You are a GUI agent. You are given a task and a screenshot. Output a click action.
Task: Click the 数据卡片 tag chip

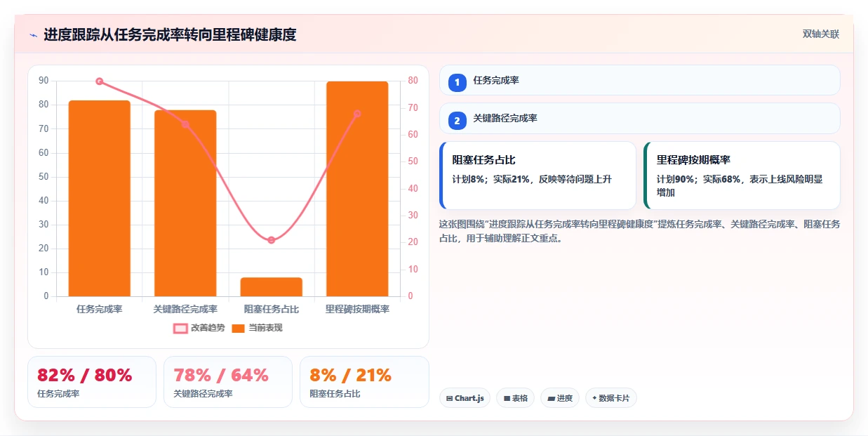610,398
